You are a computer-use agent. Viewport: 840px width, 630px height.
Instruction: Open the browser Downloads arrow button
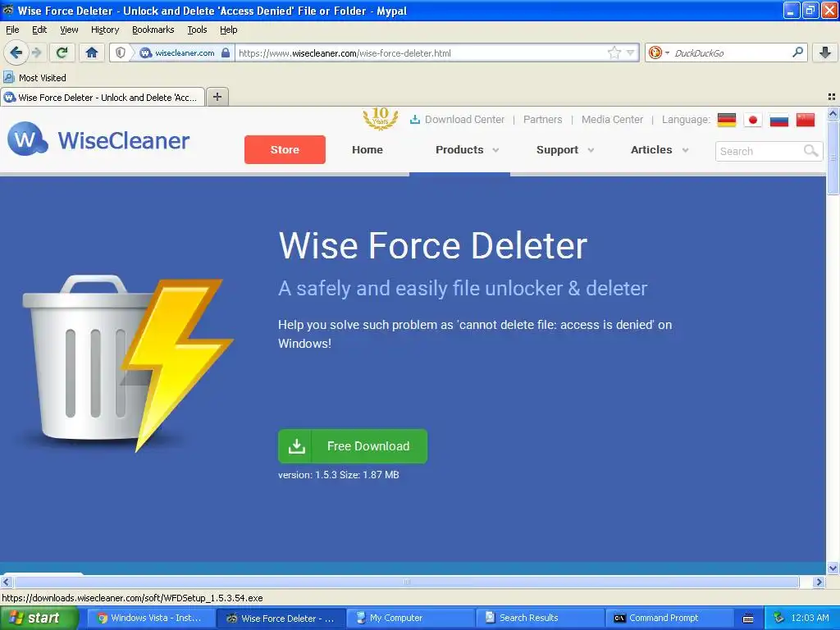pos(825,52)
